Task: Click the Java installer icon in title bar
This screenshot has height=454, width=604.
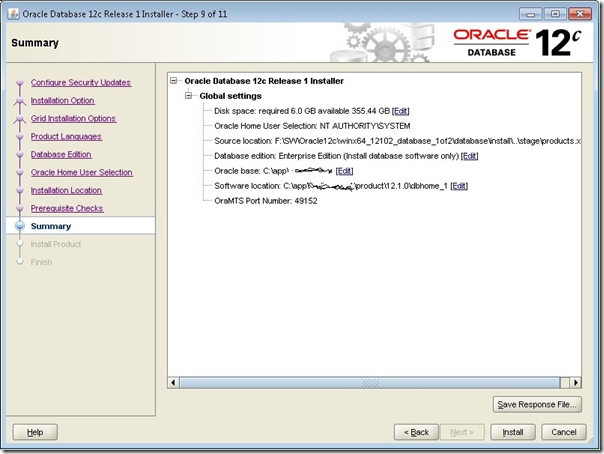Action: coord(13,14)
